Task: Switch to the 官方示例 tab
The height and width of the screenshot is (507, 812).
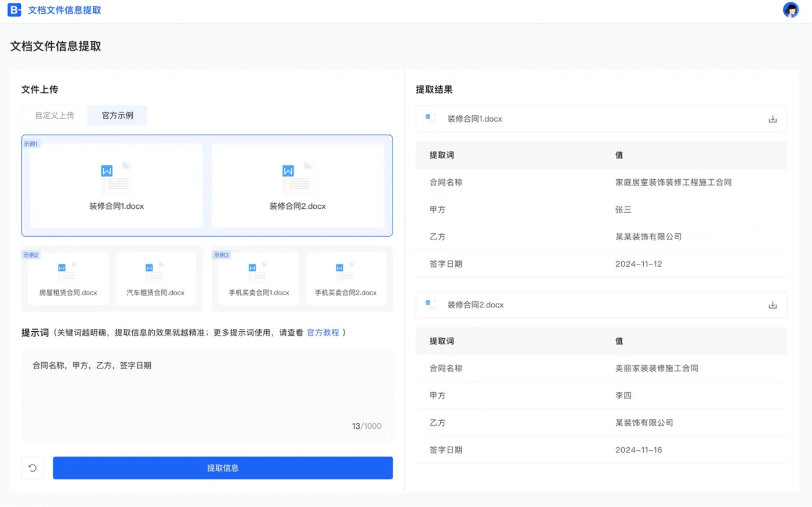Action: point(118,115)
